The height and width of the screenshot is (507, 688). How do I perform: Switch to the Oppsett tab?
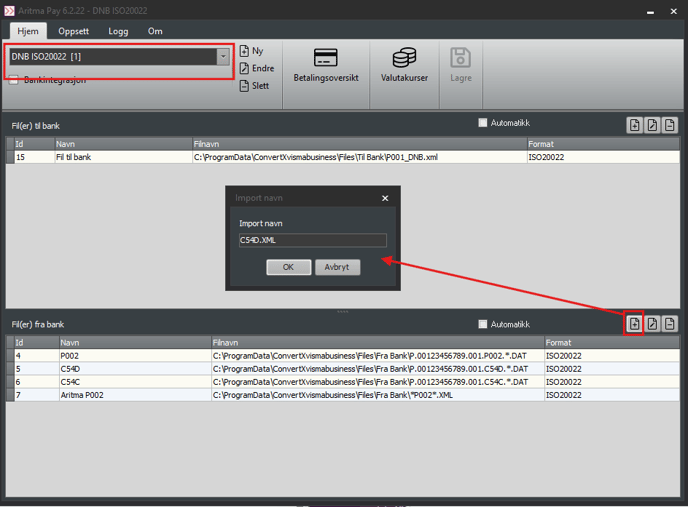(x=73, y=31)
